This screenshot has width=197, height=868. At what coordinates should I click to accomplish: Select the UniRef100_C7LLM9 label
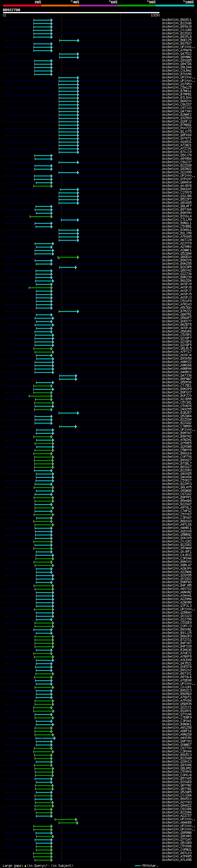pyautogui.click(x=177, y=220)
